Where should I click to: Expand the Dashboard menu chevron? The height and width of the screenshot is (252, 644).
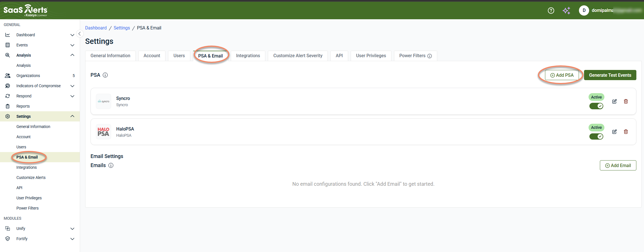coord(72,35)
